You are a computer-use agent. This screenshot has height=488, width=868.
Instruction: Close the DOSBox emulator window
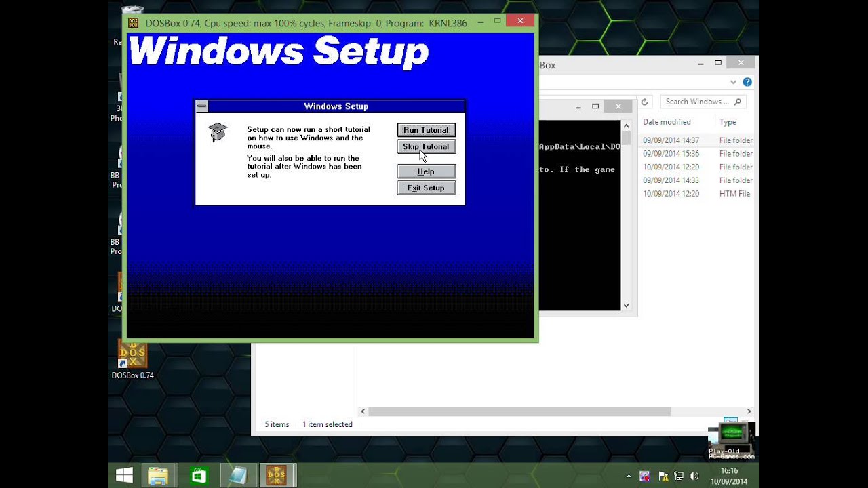520,21
